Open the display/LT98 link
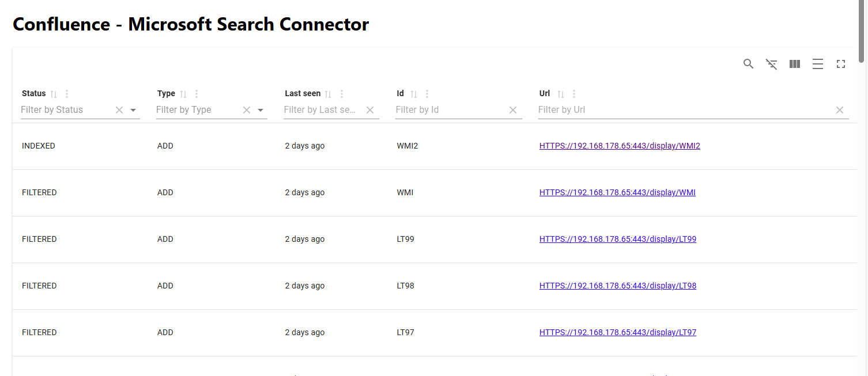The height and width of the screenshot is (376, 868). [618, 286]
